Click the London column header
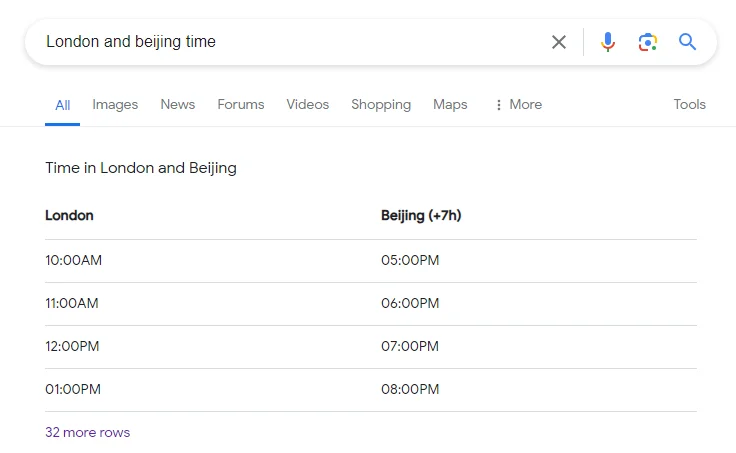This screenshot has width=736, height=453. click(x=70, y=216)
